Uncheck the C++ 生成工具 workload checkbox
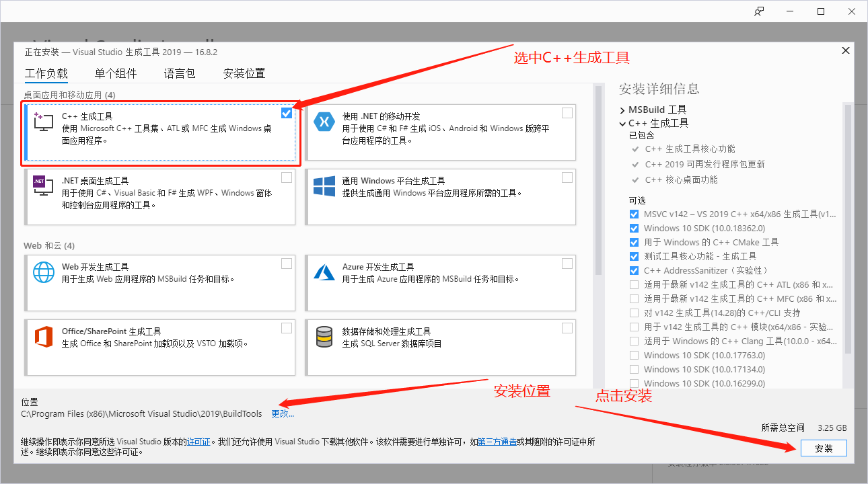 [287, 113]
